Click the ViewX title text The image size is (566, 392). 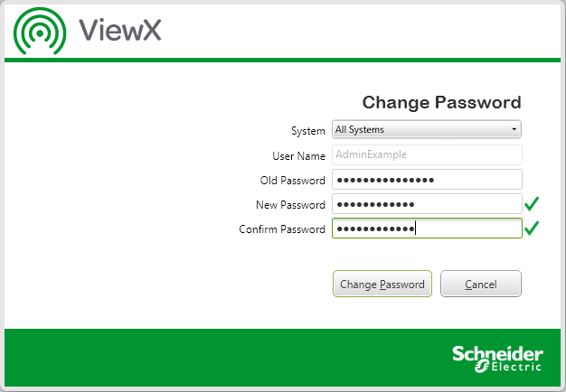click(x=120, y=31)
